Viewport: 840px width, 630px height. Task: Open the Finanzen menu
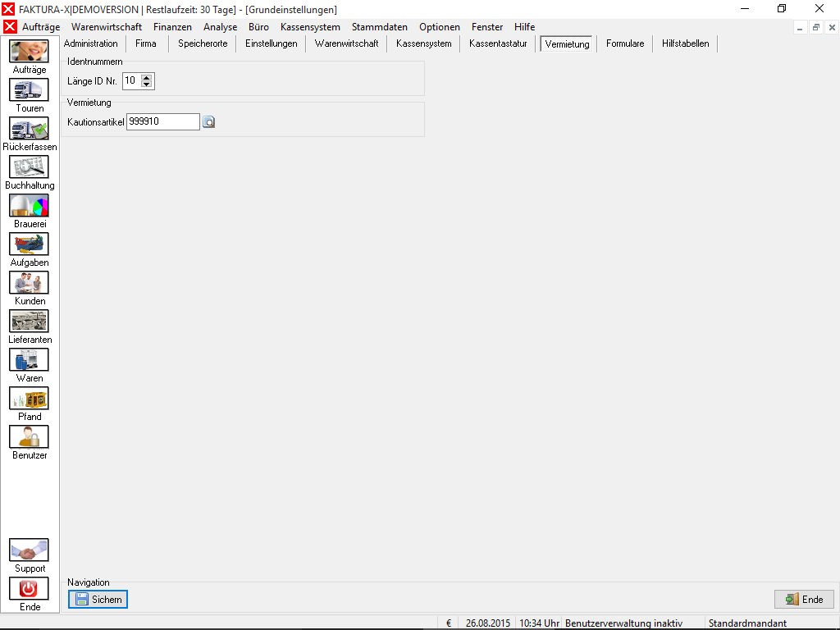tap(172, 27)
